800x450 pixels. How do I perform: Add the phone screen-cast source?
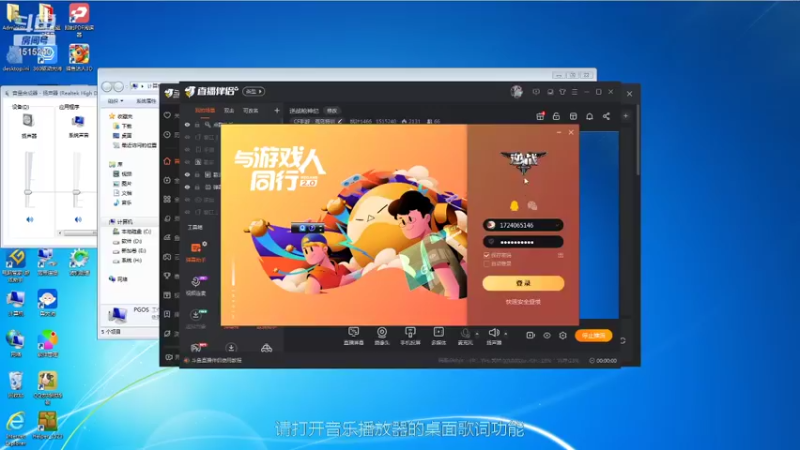coord(410,336)
